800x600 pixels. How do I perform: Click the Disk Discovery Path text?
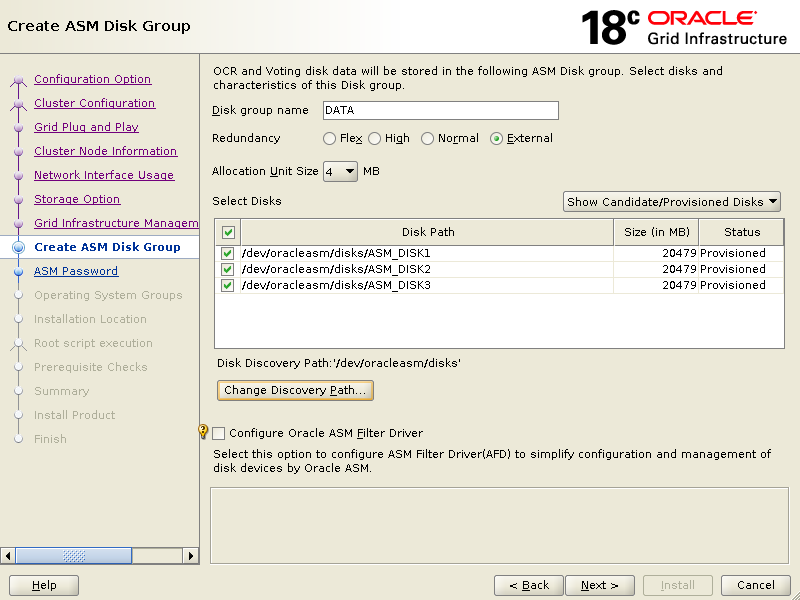[339, 363]
